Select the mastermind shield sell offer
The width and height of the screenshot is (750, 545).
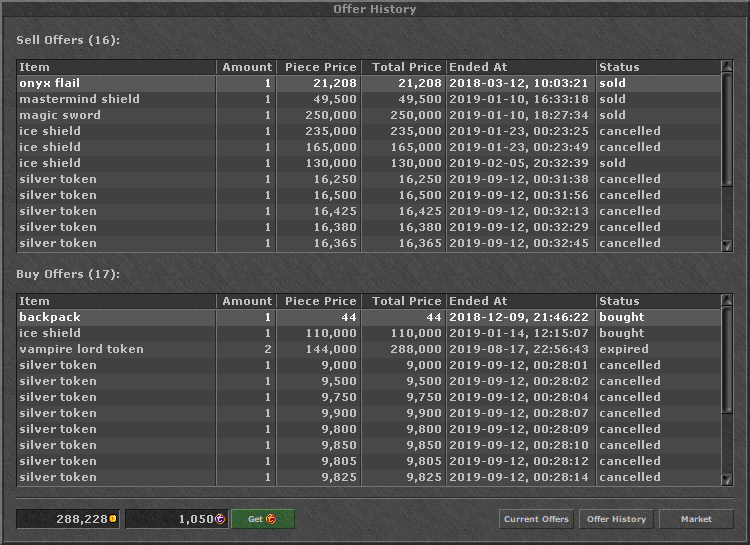coord(369,99)
